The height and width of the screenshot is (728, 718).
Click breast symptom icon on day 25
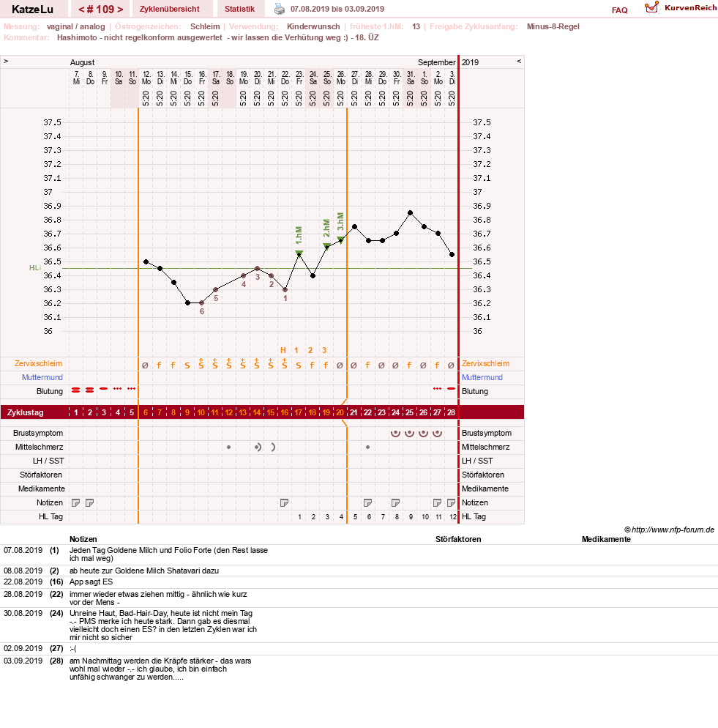[409, 433]
